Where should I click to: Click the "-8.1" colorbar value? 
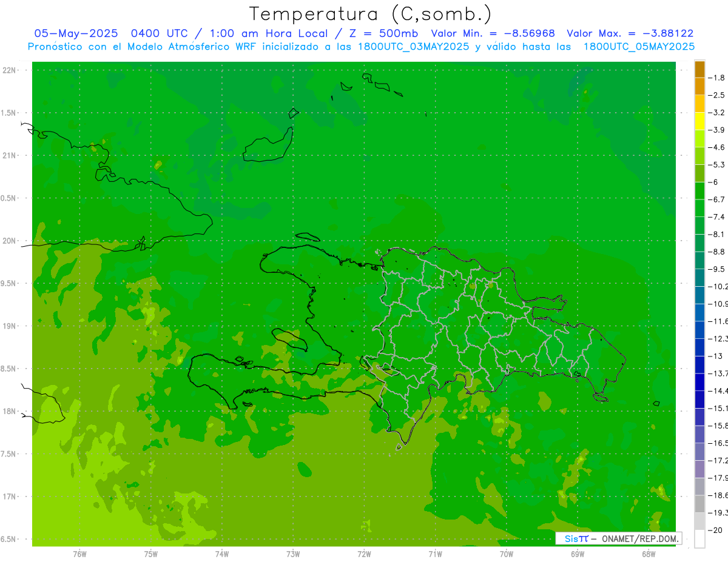pyautogui.click(x=716, y=234)
